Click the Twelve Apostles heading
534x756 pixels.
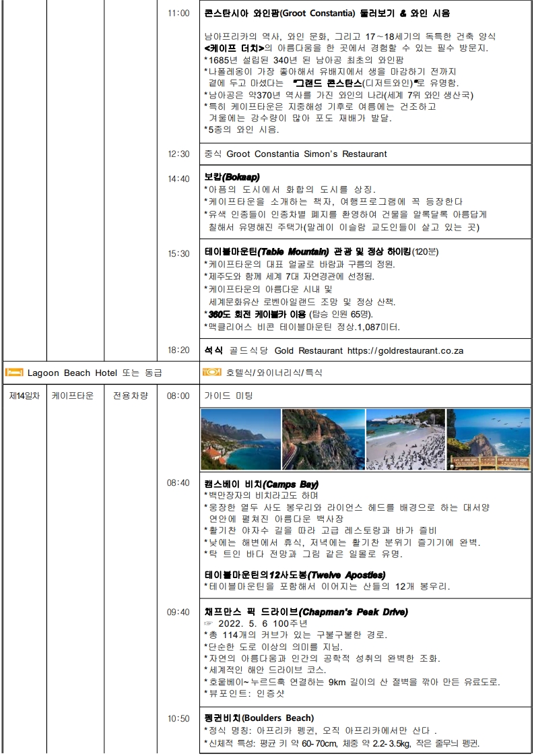pos(294,575)
